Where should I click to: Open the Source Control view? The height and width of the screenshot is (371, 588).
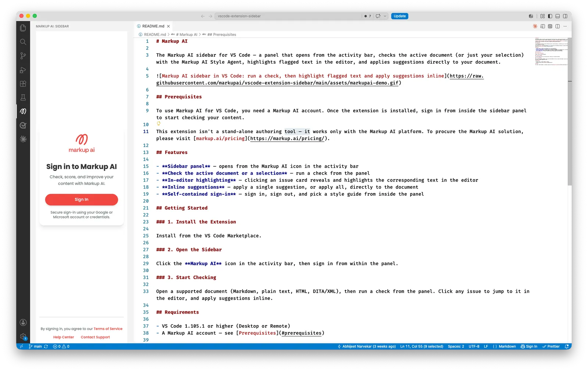[23, 56]
